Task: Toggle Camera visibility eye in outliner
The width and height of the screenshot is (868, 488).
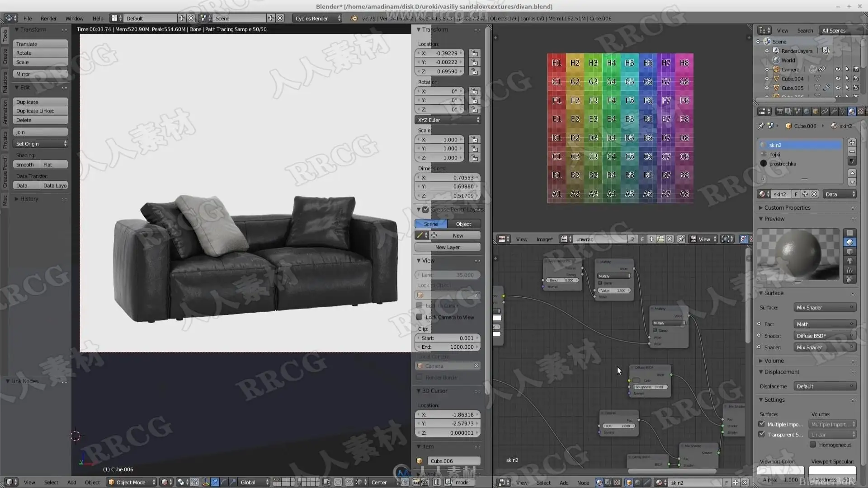Action: pos(838,70)
